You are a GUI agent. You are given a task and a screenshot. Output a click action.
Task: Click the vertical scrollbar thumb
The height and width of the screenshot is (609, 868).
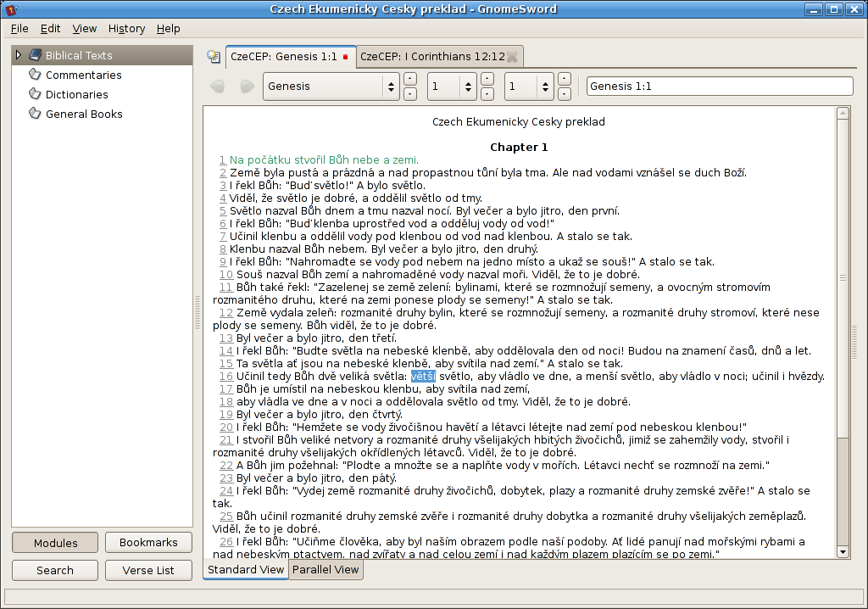tap(843, 277)
